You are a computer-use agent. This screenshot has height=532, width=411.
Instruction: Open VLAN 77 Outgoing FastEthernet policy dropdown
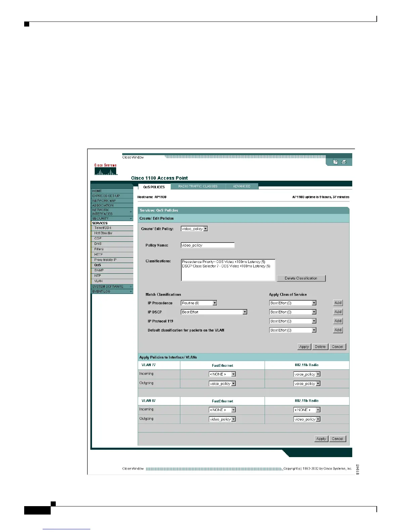pyautogui.click(x=222, y=384)
